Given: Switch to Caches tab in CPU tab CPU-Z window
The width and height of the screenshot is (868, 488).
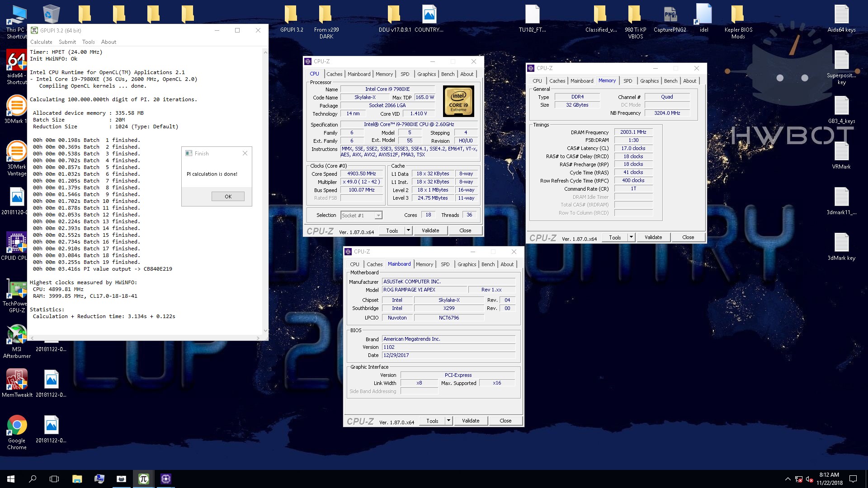Looking at the screenshot, I should tap(335, 74).
